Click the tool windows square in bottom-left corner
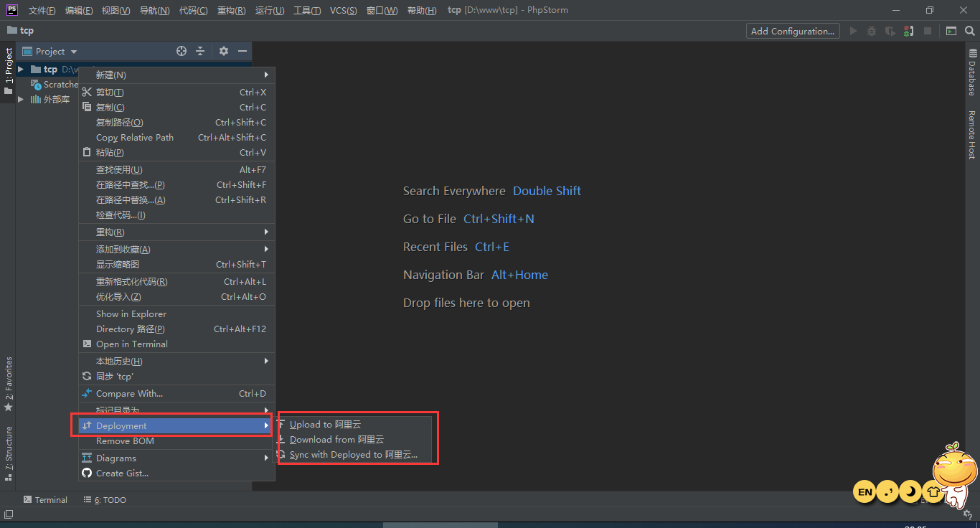 (x=8, y=514)
